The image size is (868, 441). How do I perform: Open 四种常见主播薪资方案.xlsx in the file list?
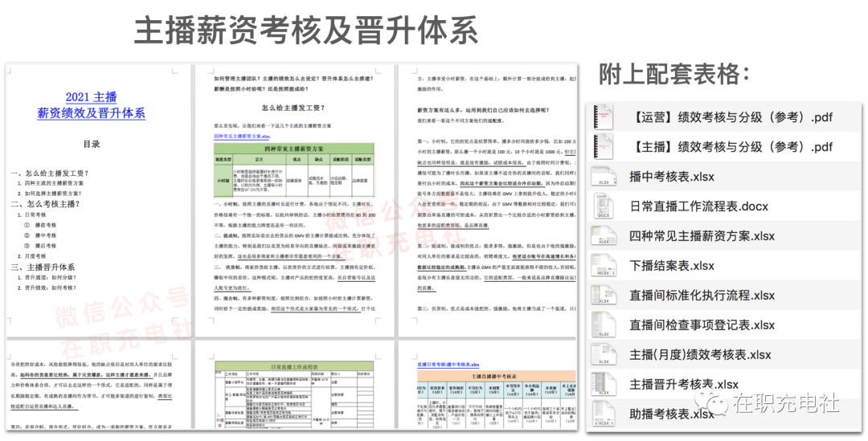tap(702, 236)
